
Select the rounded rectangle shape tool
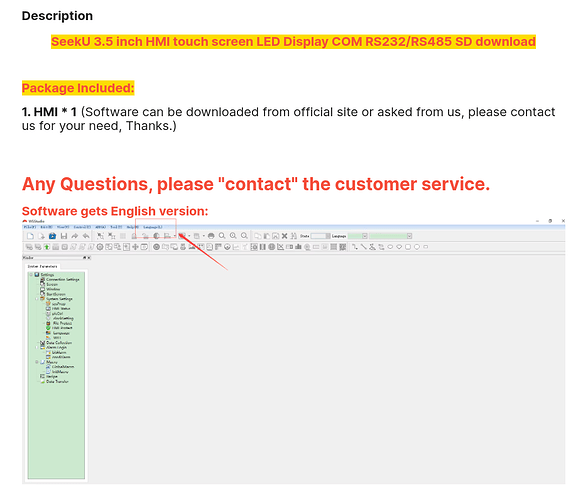click(408, 247)
